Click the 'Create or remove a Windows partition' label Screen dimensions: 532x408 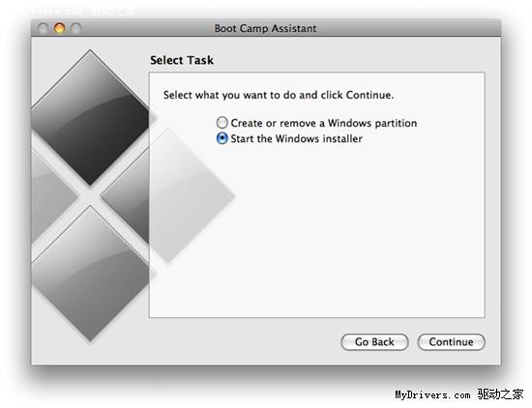[324, 123]
